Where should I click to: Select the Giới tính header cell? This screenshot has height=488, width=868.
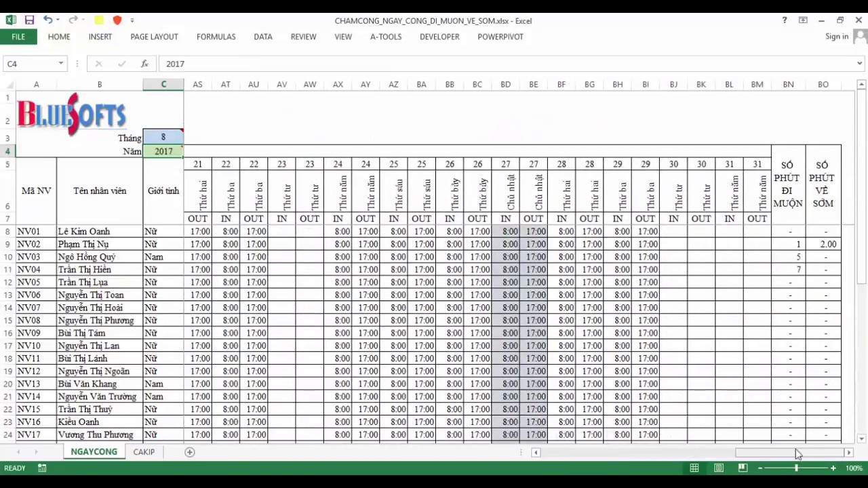click(163, 191)
